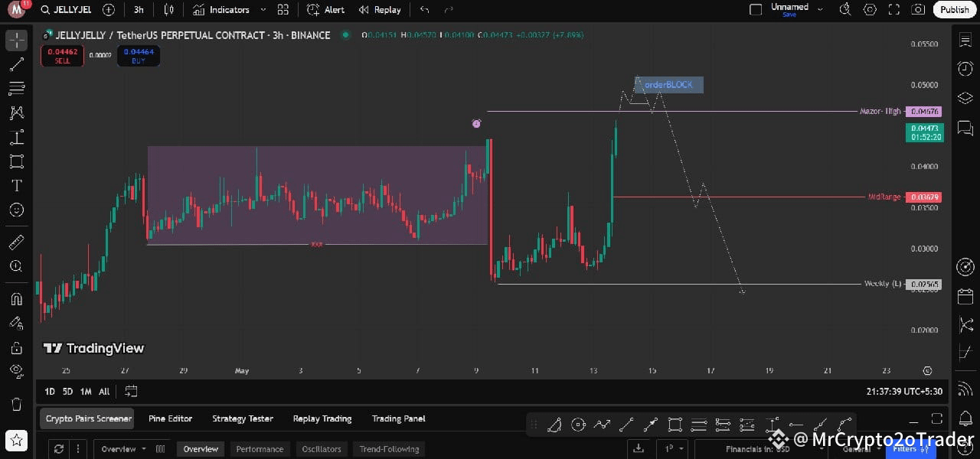Viewport: 980px width, 459px height.
Task: Open the watchlist panel in right sidebar
Action: [x=965, y=41]
